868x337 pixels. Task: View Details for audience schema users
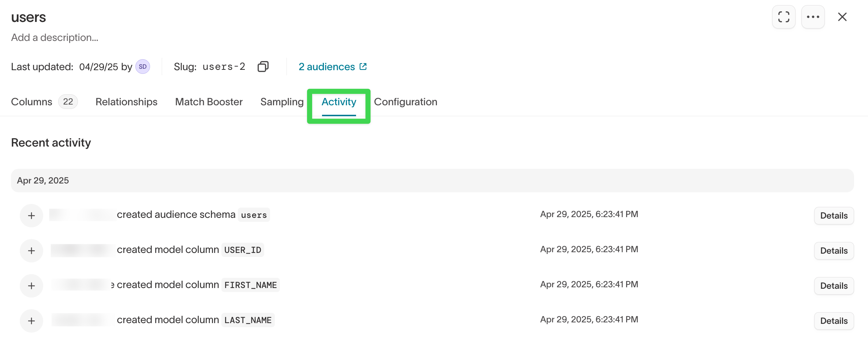pyautogui.click(x=834, y=216)
